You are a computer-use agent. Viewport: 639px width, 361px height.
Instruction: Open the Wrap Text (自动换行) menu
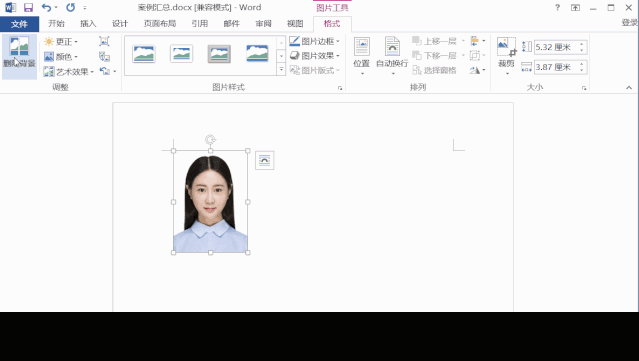click(392, 56)
